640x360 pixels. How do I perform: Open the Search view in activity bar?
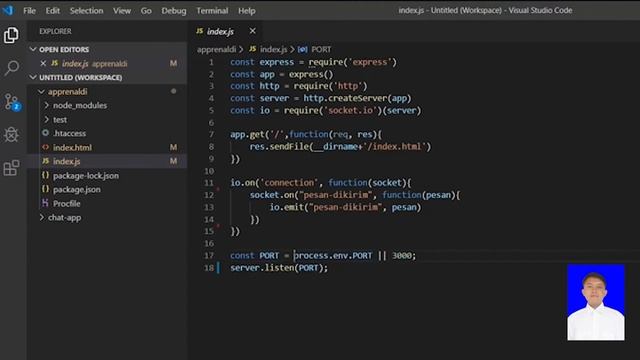coord(11,68)
